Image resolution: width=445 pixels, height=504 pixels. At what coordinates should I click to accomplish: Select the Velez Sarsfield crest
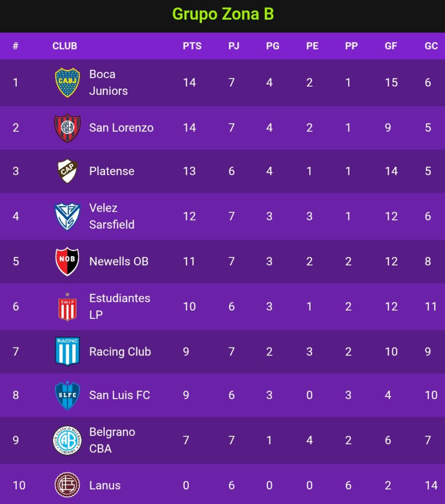[x=67, y=217]
